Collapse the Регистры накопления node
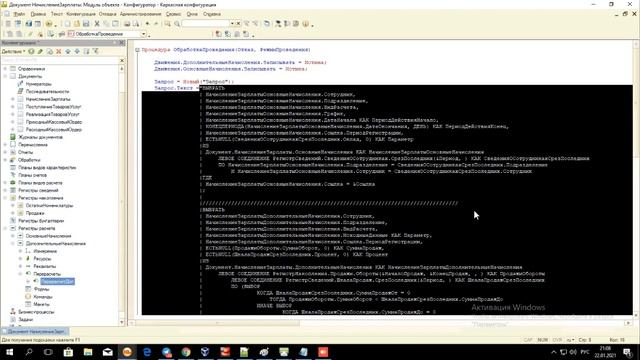Image resolution: width=640 pixels, height=360 pixels. tap(5, 198)
